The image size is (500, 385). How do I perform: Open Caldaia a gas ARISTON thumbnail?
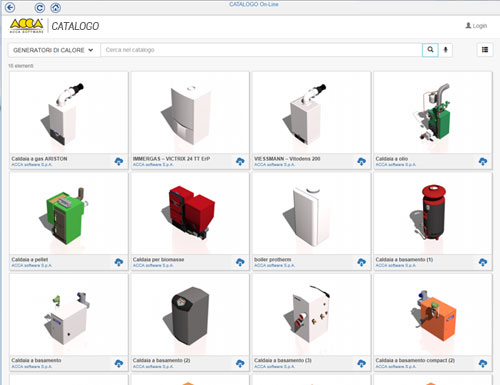[69, 113]
